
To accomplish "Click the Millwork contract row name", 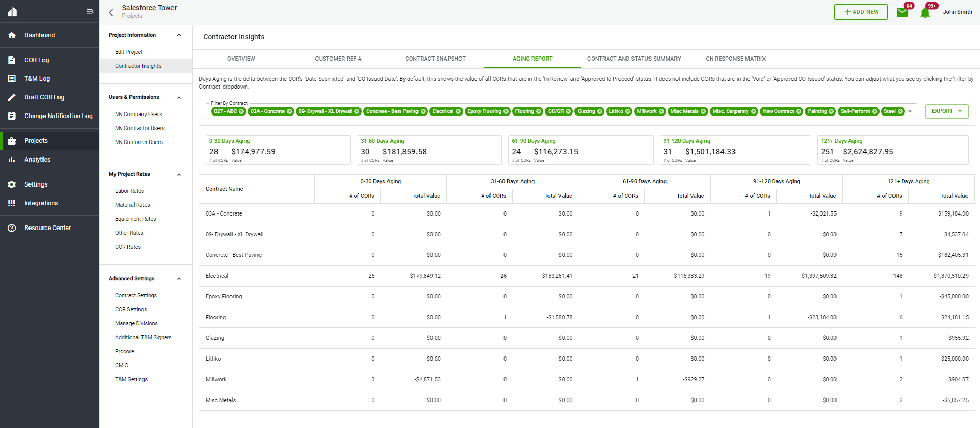I will click(216, 379).
